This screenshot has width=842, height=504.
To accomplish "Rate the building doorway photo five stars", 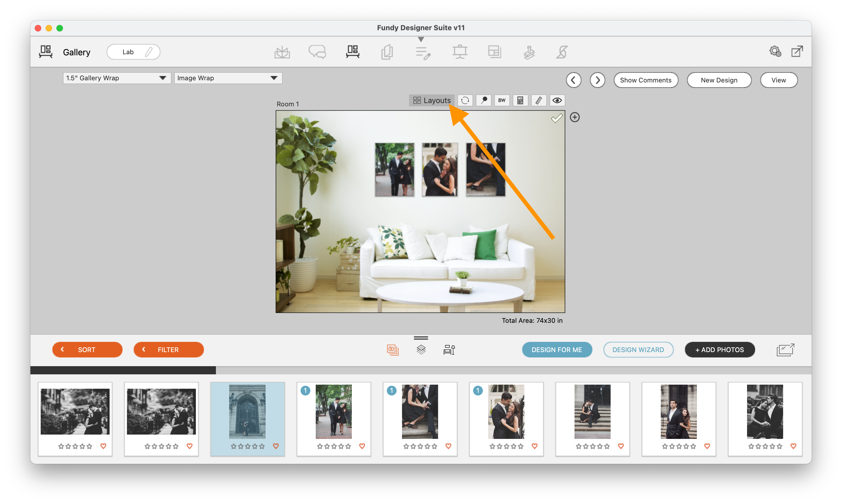I will pos(262,446).
